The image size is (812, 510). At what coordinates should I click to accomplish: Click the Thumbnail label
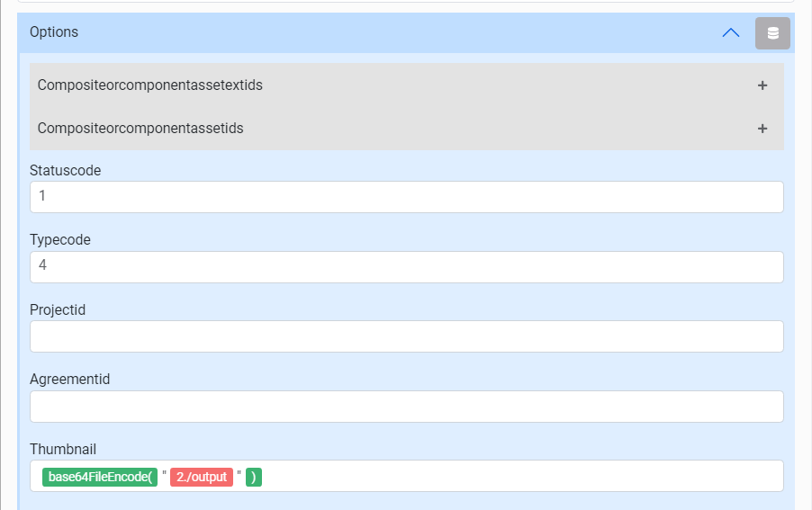[63, 449]
